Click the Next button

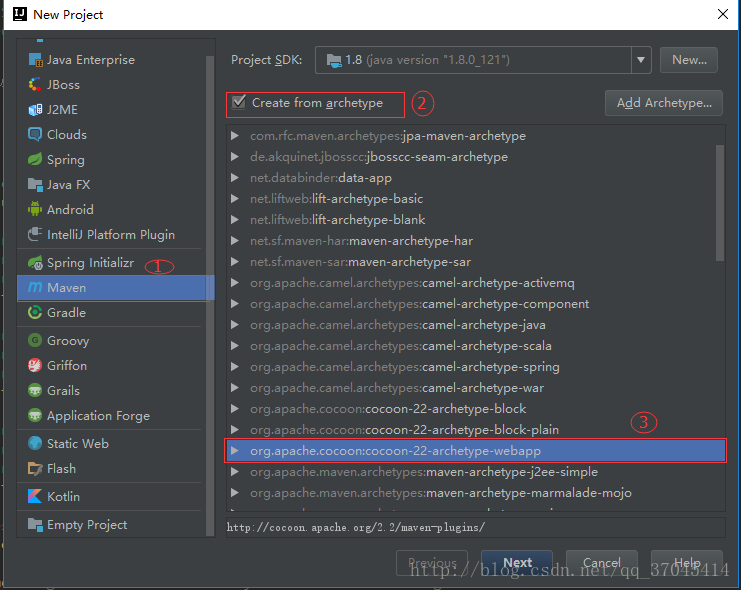(x=517, y=562)
